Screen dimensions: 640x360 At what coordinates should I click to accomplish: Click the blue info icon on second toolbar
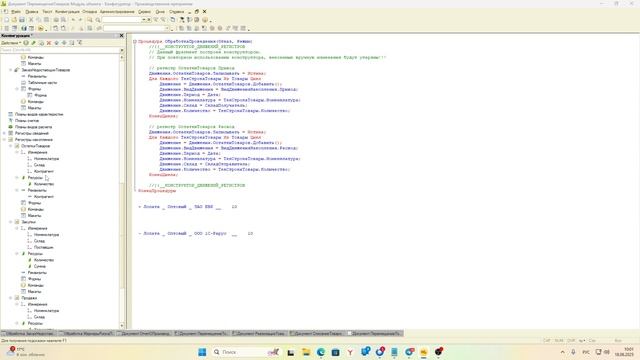[24, 28]
